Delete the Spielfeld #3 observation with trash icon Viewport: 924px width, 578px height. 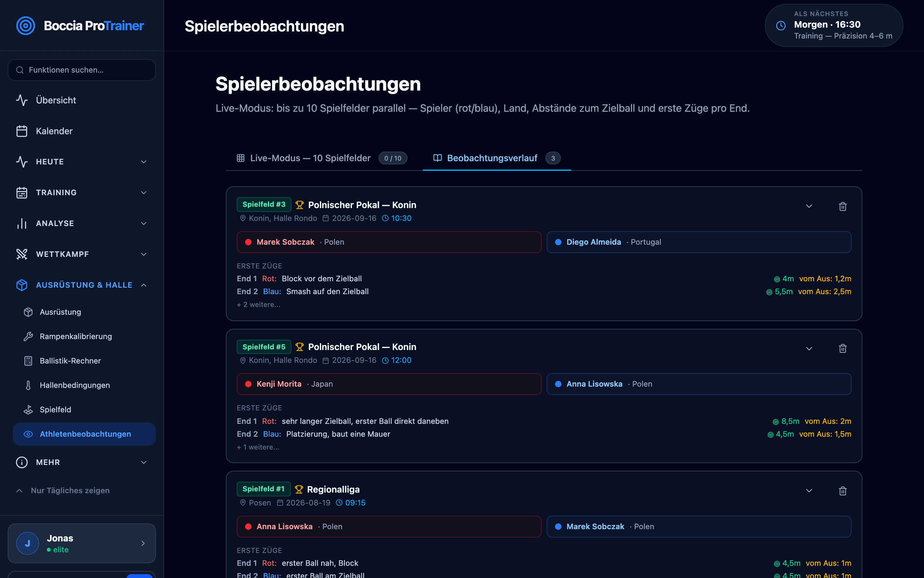coord(843,206)
